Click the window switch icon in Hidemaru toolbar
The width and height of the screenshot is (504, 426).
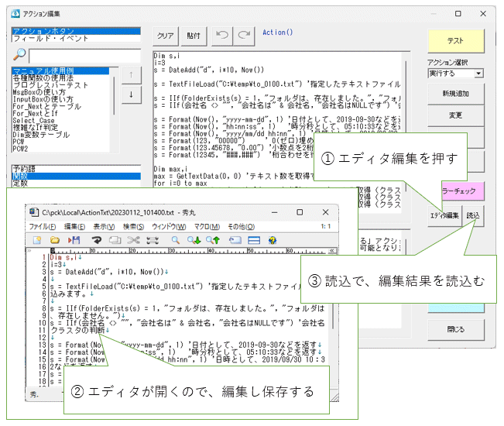[x=235, y=240]
